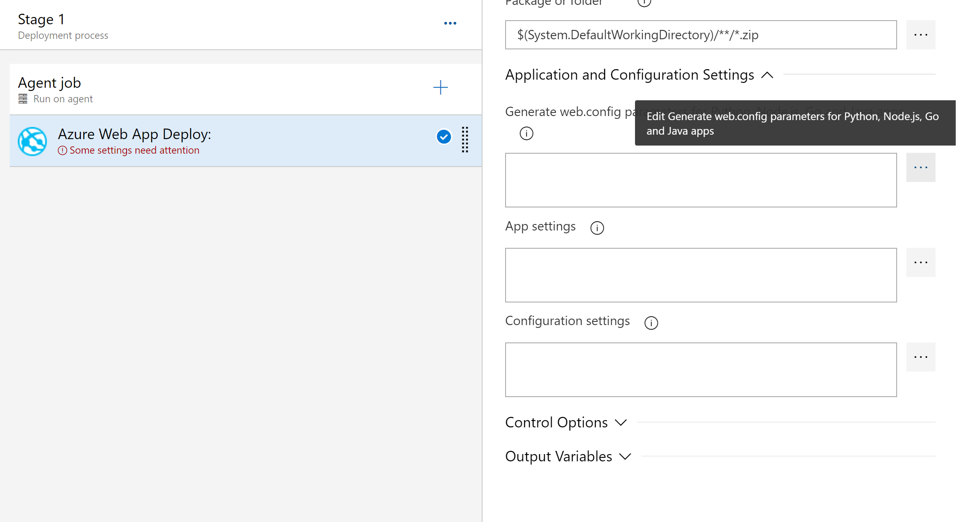Image resolution: width=980 pixels, height=522 pixels.
Task: Click the ellipsis next to App settings field
Action: pyautogui.click(x=921, y=262)
